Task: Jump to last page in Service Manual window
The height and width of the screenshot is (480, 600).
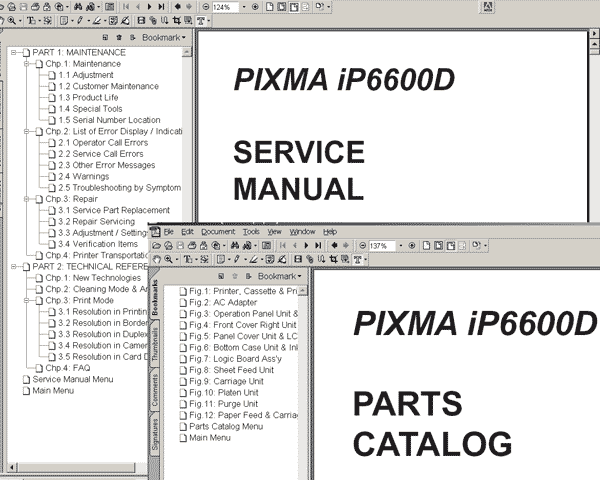Action: [x=161, y=7]
